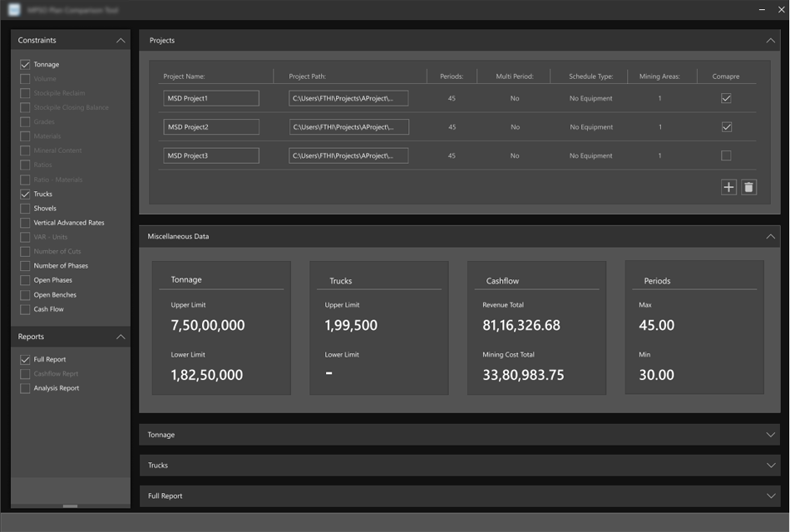The image size is (790, 532).
Task: Expand the Tonnage section chevron
Action: point(771,435)
